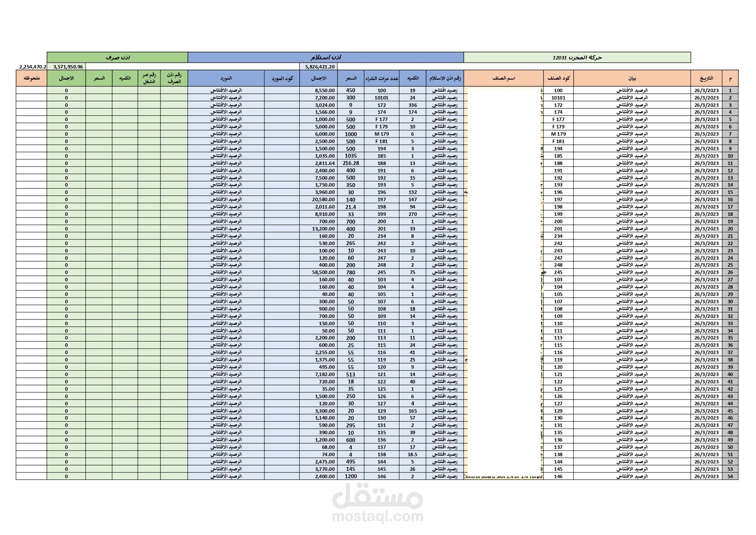Image resolution: width=756 pixels, height=535 pixels.
Task: Click the cell showing 5,000.00
Action: (319, 127)
